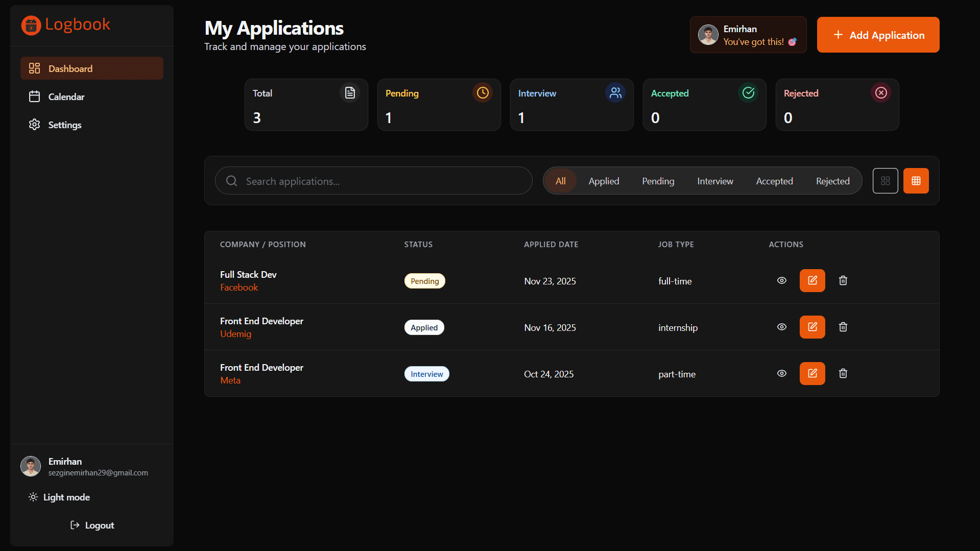Open the Dashboard sidebar item
Viewport: 980px width, 551px height.
(92, 68)
